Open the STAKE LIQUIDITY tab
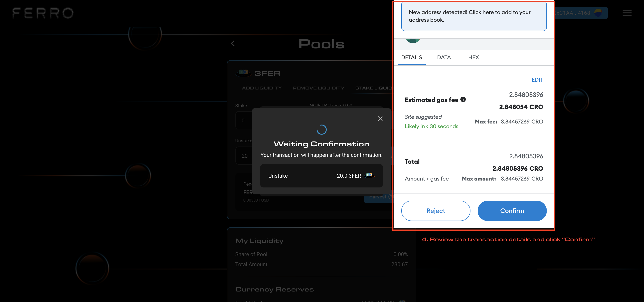Image resolution: width=644 pixels, height=302 pixels. (374, 88)
